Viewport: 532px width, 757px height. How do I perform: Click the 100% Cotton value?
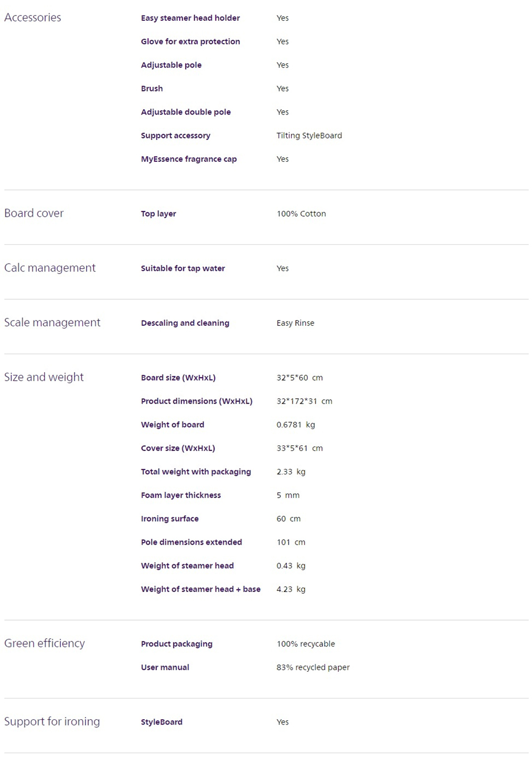click(301, 213)
